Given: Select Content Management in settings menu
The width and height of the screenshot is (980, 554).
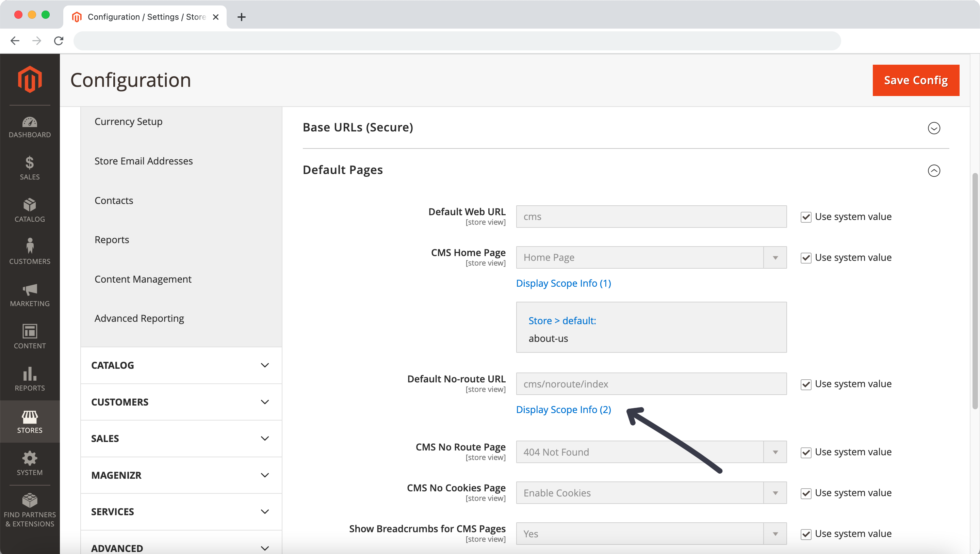Looking at the screenshot, I should 143,279.
